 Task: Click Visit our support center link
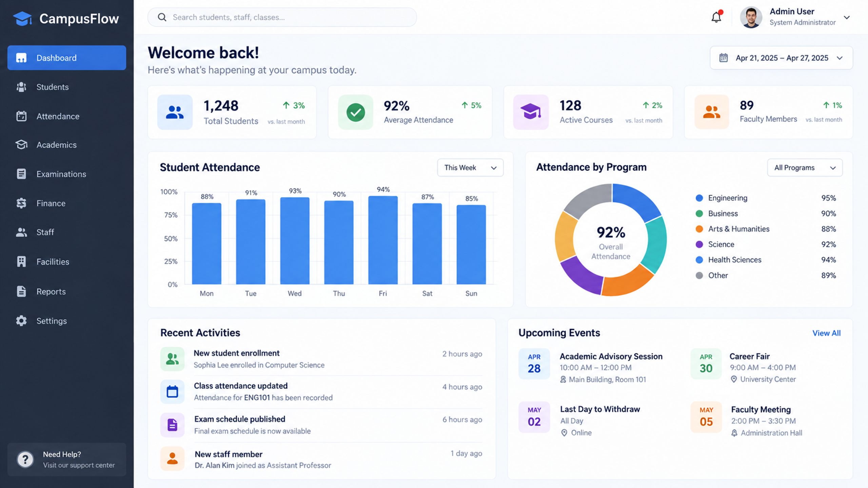click(x=79, y=465)
